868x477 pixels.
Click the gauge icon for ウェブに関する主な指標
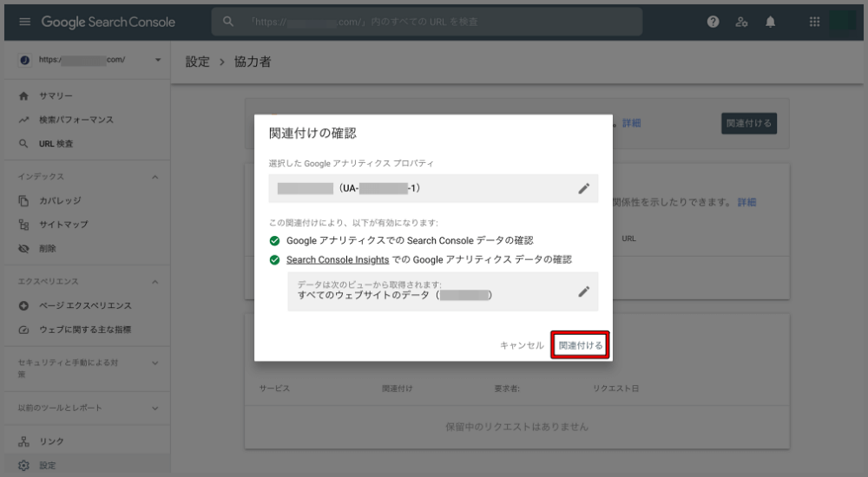[23, 330]
